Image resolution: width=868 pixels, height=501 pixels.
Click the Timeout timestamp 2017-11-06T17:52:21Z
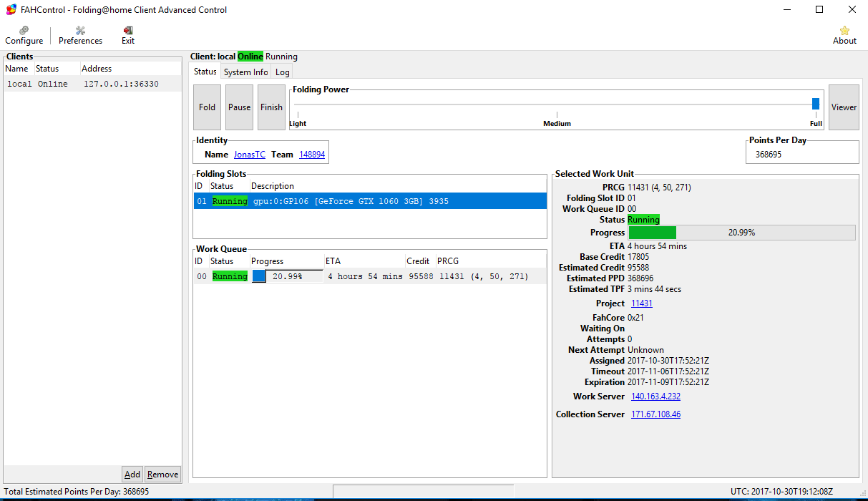pos(668,371)
